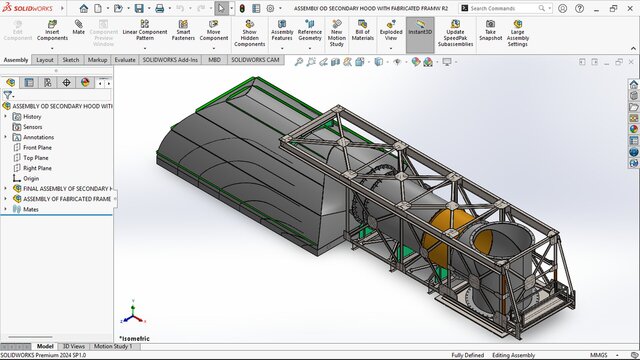Open the PropertyManager tab icon

29,83
